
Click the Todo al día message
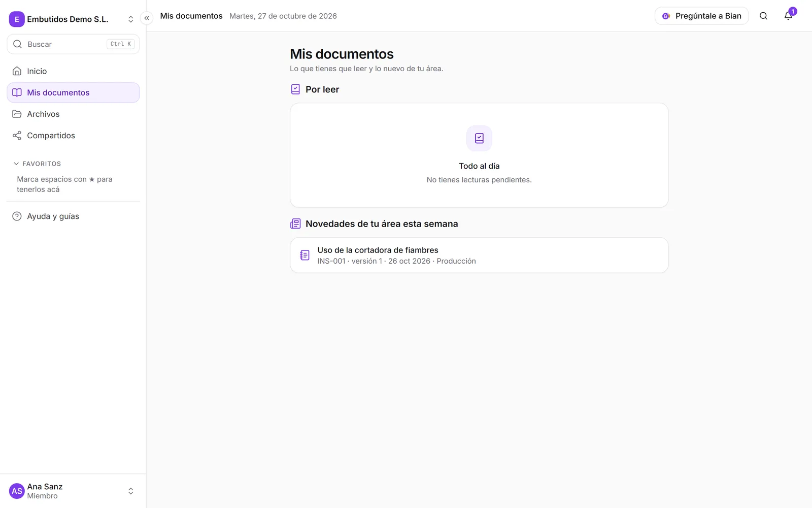479,166
